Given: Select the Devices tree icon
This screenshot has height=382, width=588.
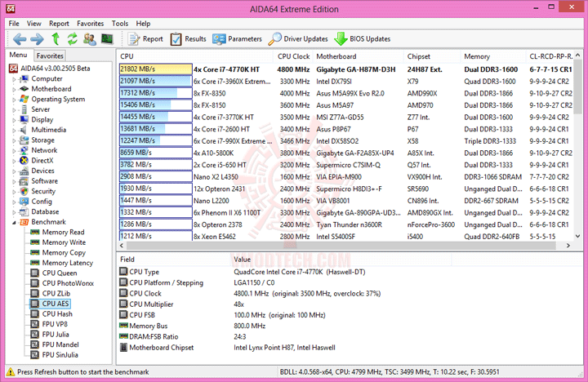Looking at the screenshot, I should (24, 171).
